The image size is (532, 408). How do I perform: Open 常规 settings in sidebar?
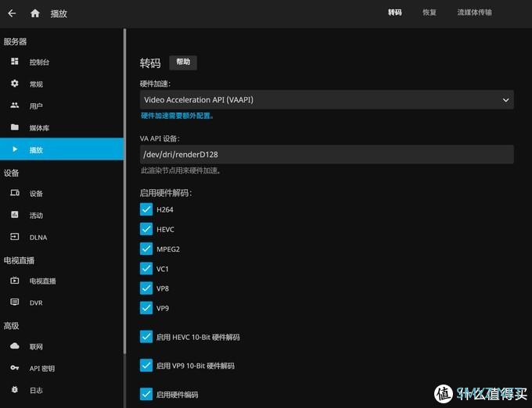[62, 84]
